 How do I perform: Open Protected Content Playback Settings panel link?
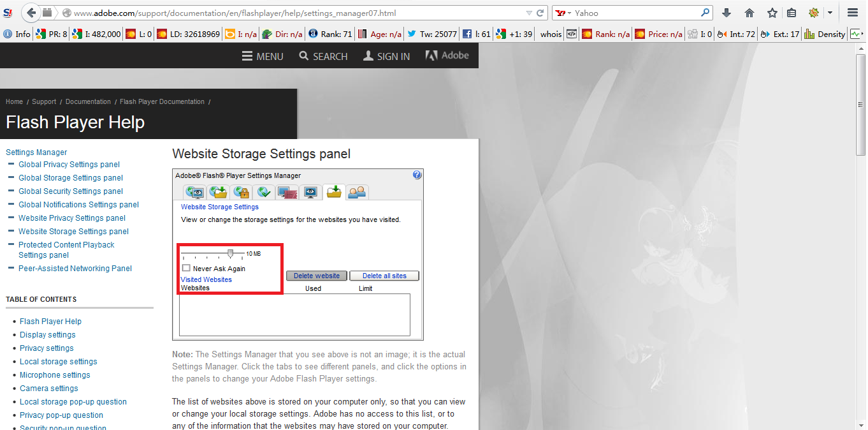point(66,249)
